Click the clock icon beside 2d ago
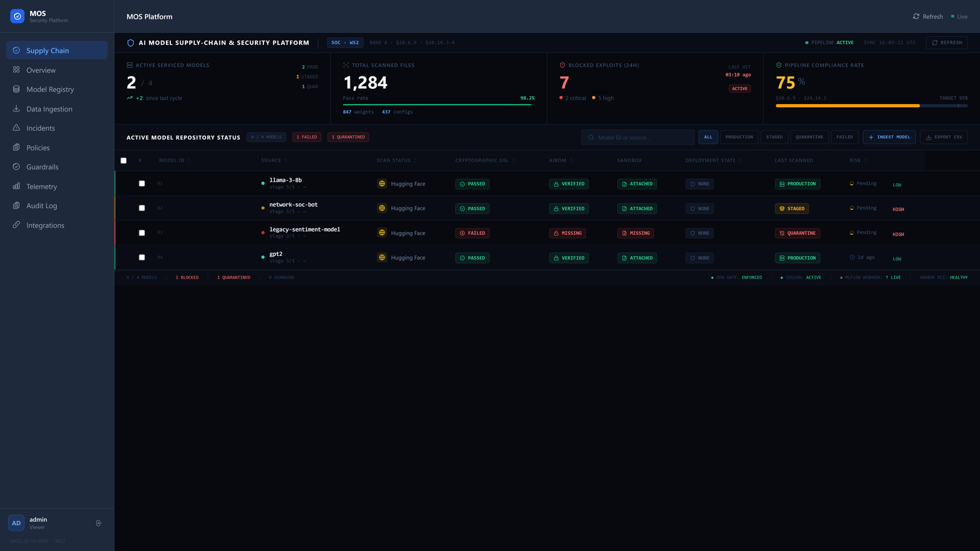980x551 pixels. [x=852, y=257]
